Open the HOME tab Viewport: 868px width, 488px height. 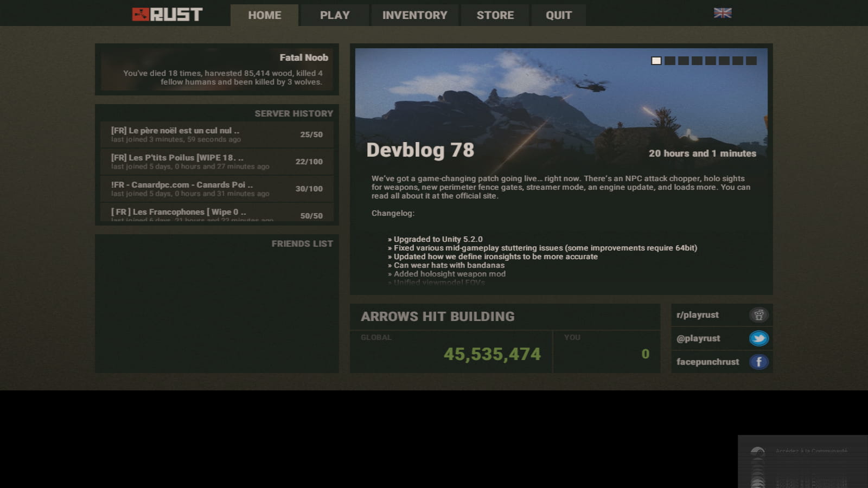tap(264, 15)
